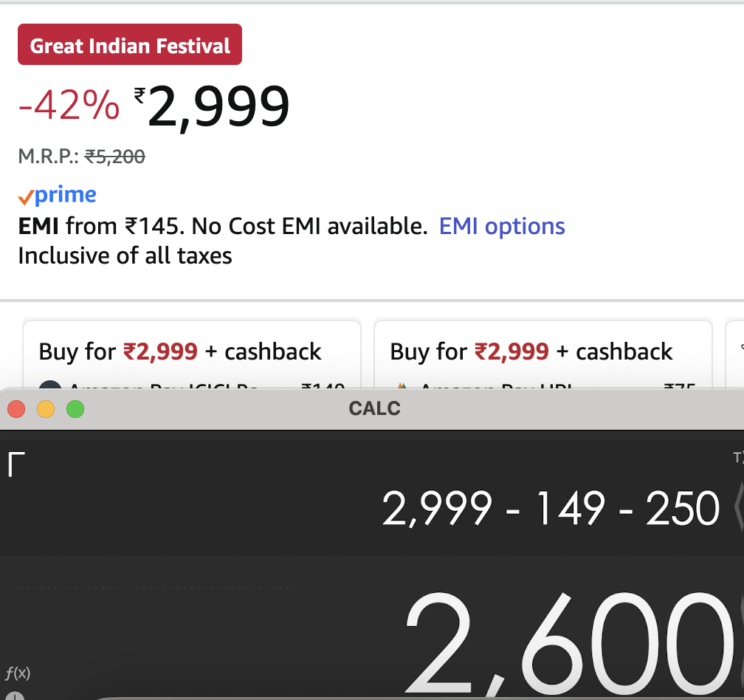Viewport: 744px width, 700px height.
Task: Close the CALC window
Action: [16, 408]
